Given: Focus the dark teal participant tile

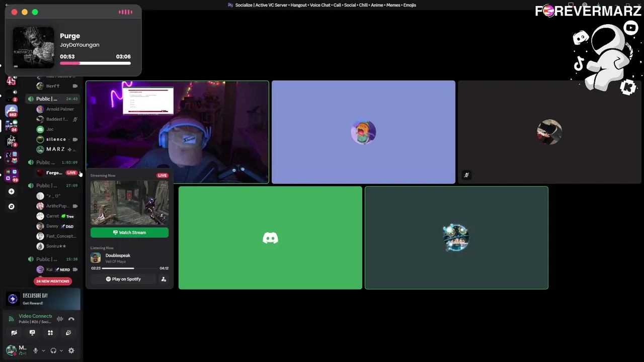Looking at the screenshot, I should tap(456, 238).
